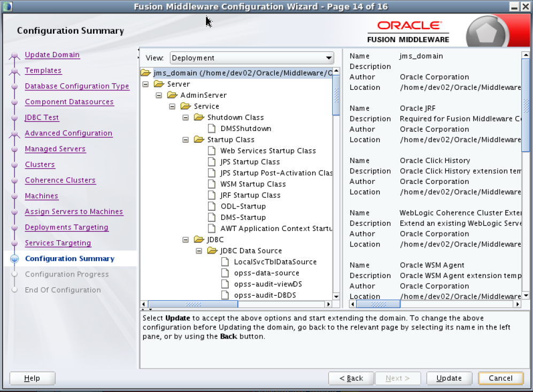Click the tree pane scroll-down arrow
The image size is (533, 392).
[x=336, y=296]
